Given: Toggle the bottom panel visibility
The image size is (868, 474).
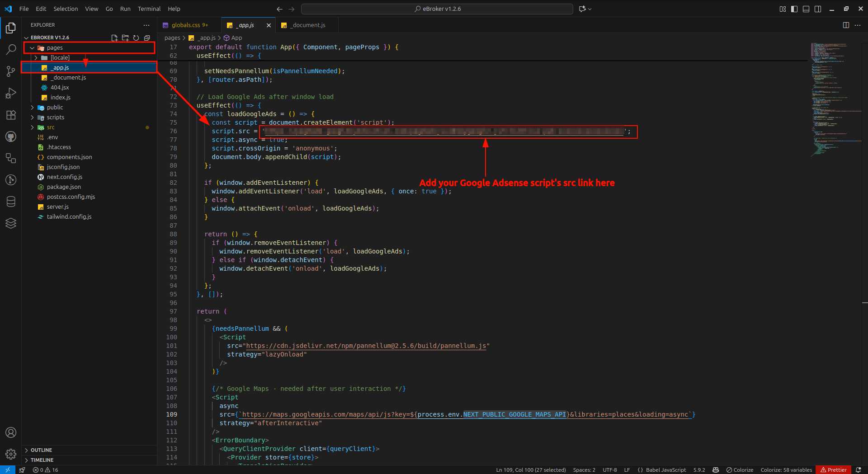Looking at the screenshot, I should tap(806, 9).
